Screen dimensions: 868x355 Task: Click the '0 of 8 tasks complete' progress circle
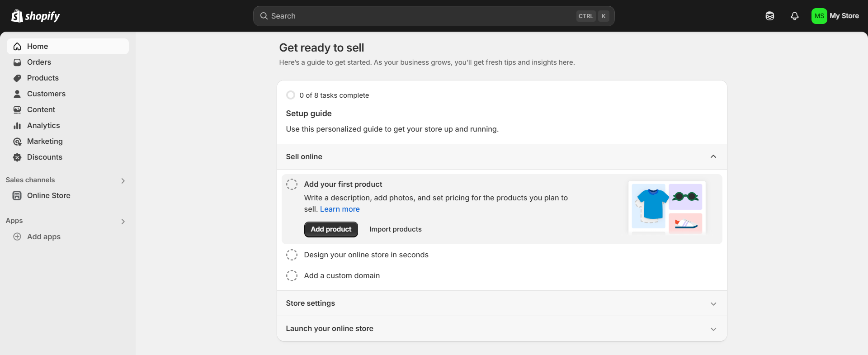click(x=290, y=95)
